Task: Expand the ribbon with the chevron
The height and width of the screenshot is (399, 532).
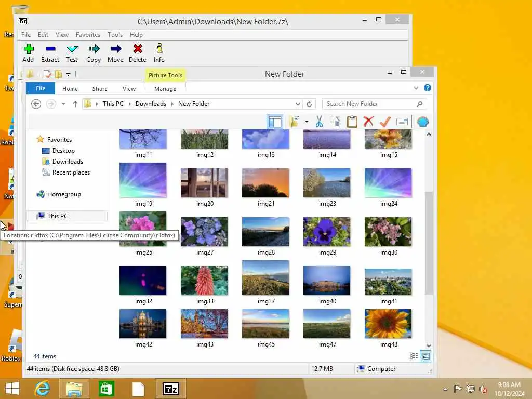Action: point(416,88)
